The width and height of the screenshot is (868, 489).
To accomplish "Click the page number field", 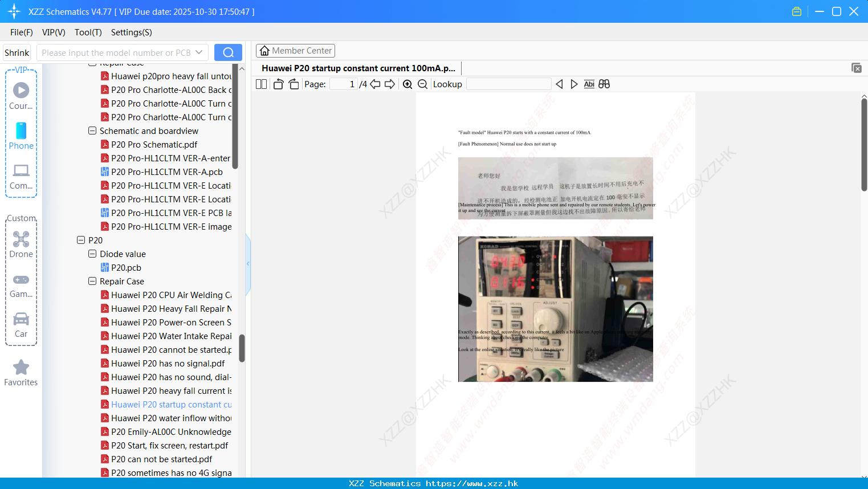I will (344, 84).
